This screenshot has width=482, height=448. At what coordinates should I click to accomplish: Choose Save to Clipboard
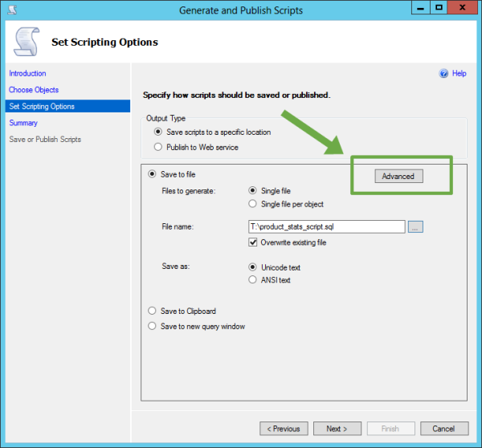coord(153,311)
